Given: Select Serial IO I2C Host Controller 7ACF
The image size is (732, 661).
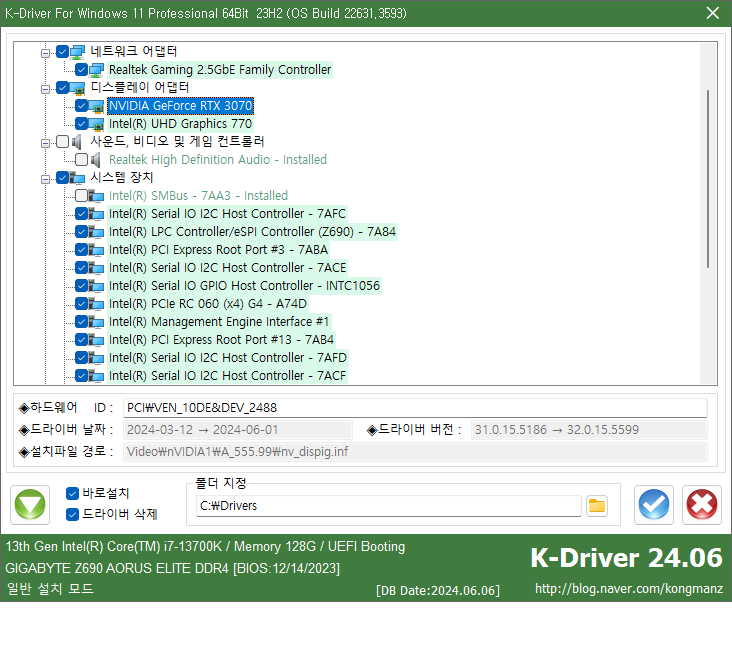Looking at the screenshot, I should click(227, 376).
